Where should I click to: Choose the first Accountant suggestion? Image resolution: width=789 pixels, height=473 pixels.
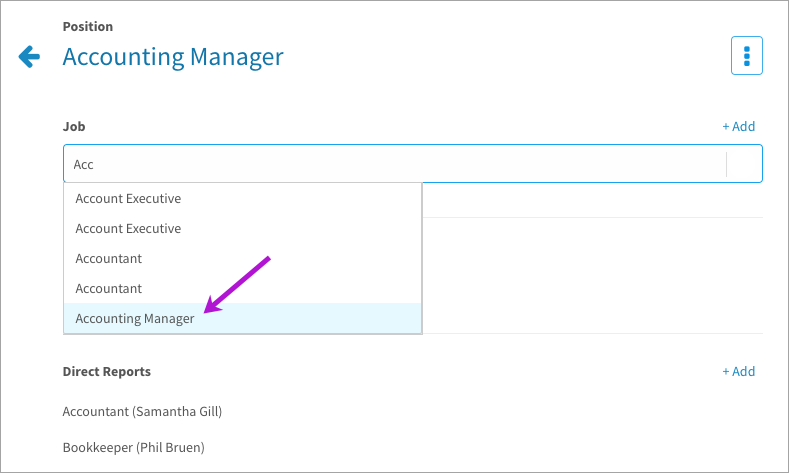[x=243, y=259]
